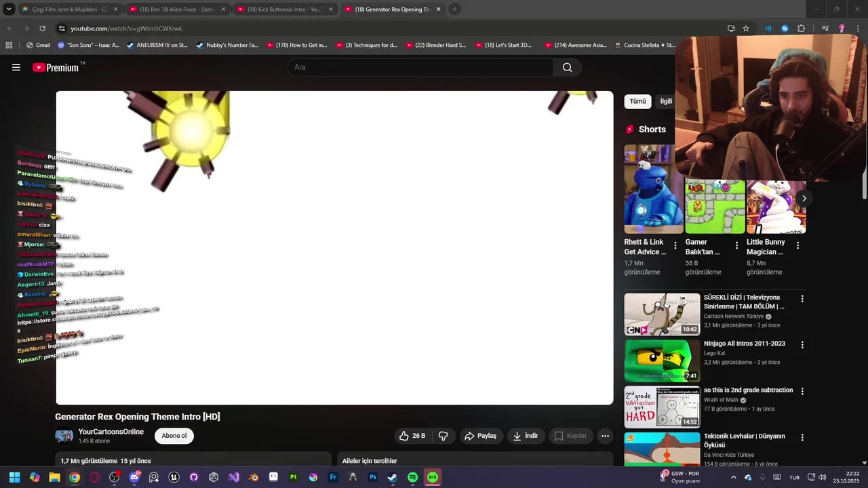Open volume control in system tray
This screenshot has width=868, height=488.
click(823, 477)
